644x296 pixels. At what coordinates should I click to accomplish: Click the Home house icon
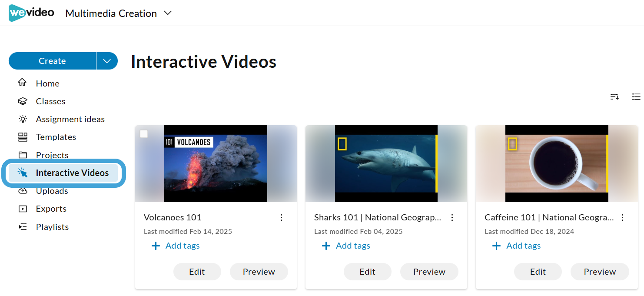pyautogui.click(x=23, y=83)
